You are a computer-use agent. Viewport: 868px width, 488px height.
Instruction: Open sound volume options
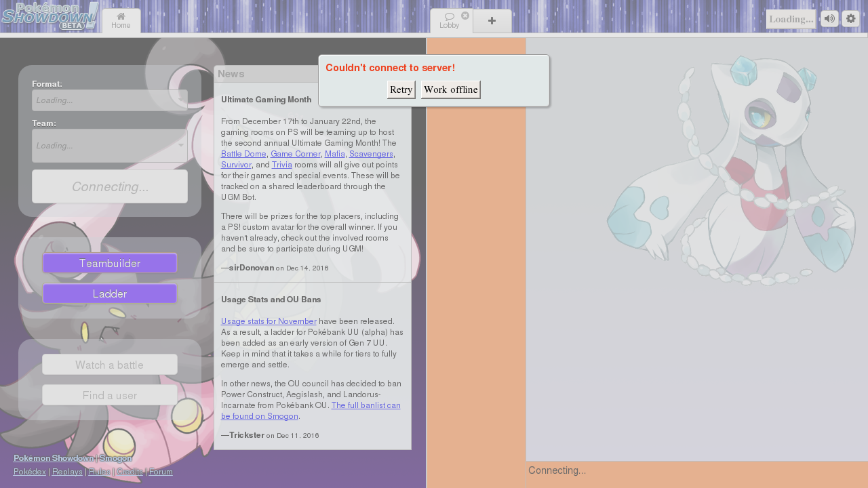point(829,19)
